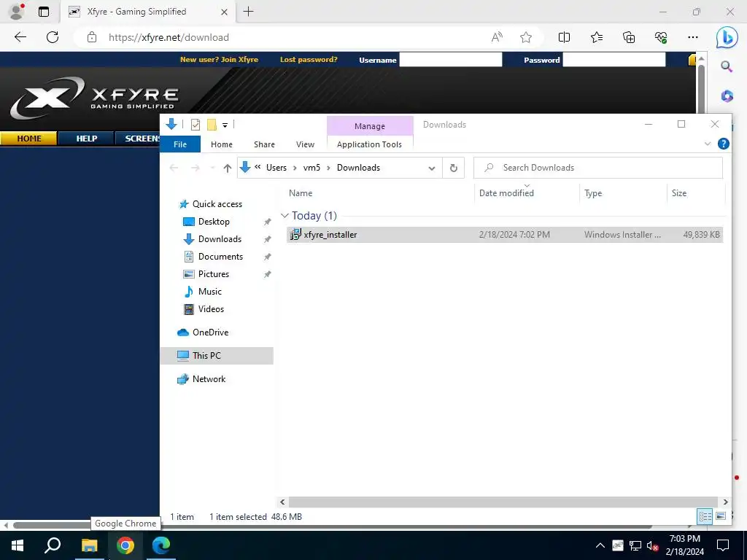Expand the vm5 breadcrumb arrow
Image resolution: width=747 pixels, height=560 pixels.
click(328, 168)
